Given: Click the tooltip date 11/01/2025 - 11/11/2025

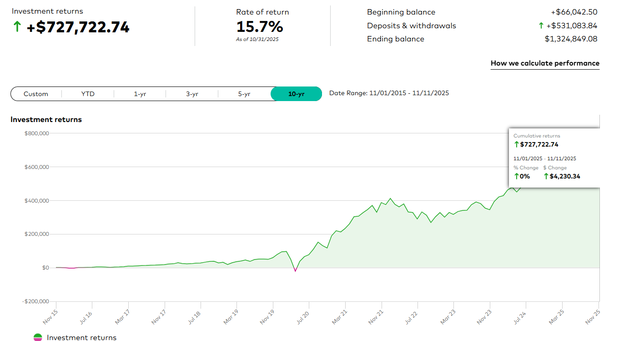Looking at the screenshot, I should 545,158.
